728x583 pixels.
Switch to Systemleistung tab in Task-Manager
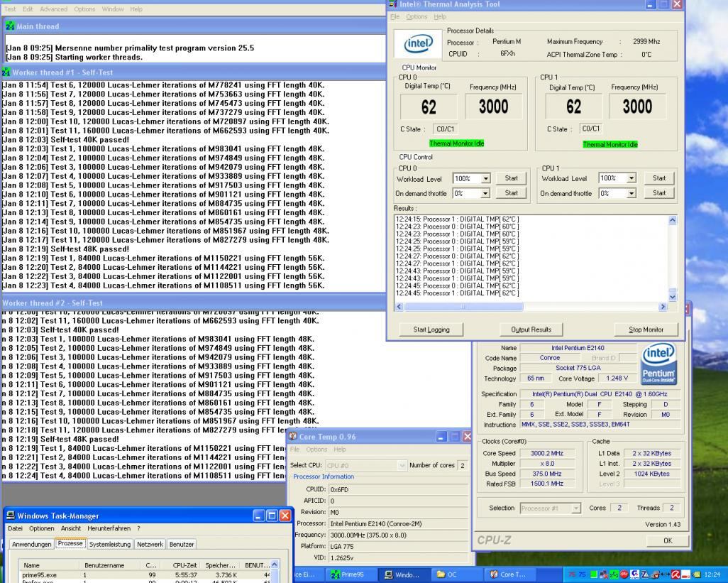point(109,544)
